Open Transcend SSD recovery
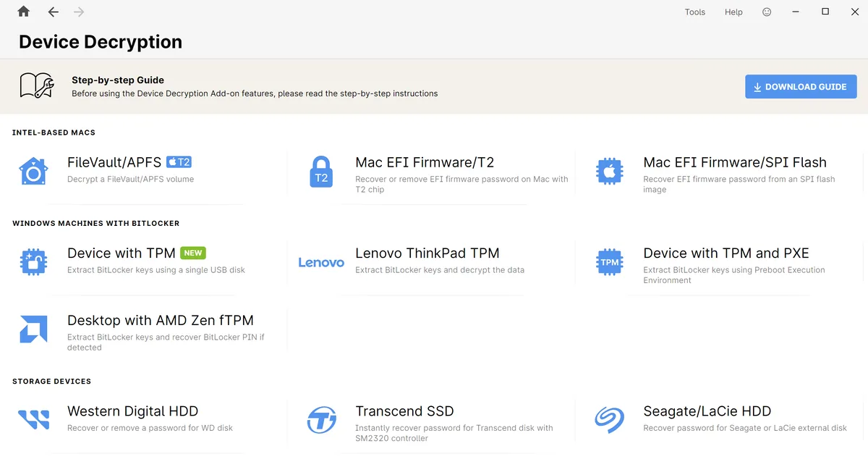Screen dimensions: 868x475 coord(404,411)
